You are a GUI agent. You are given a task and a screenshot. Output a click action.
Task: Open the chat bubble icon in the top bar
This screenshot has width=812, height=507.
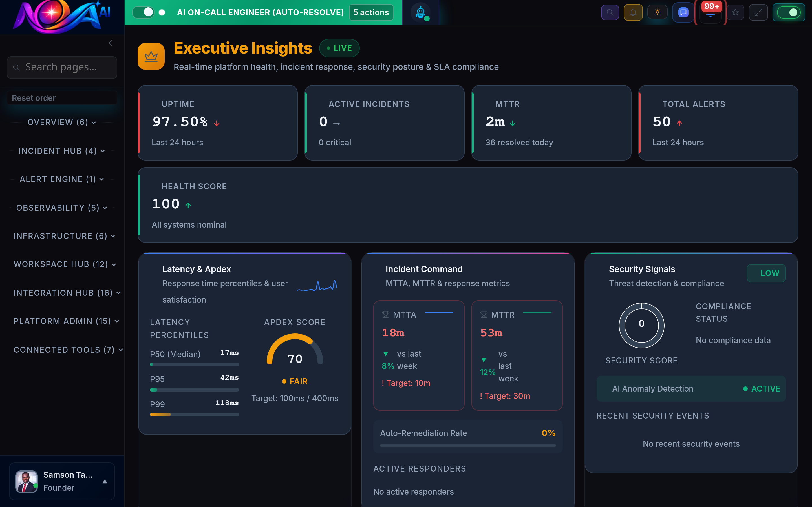683,12
